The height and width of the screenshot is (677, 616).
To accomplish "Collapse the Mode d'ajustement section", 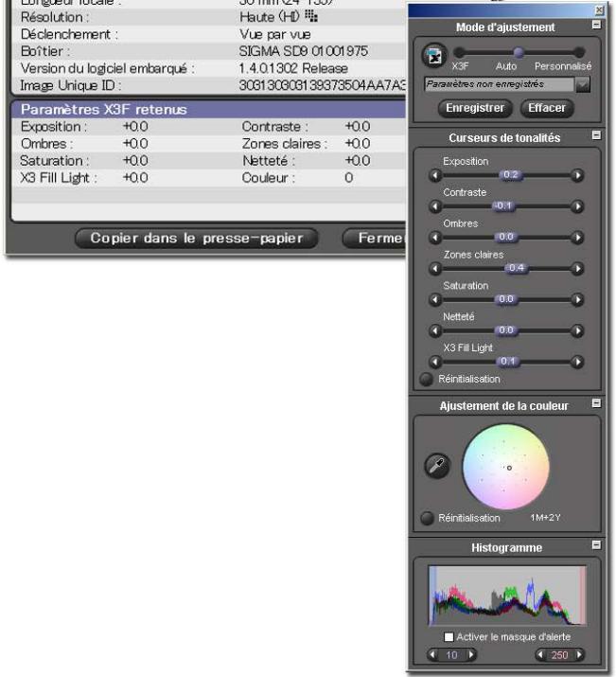I will coord(596,25).
